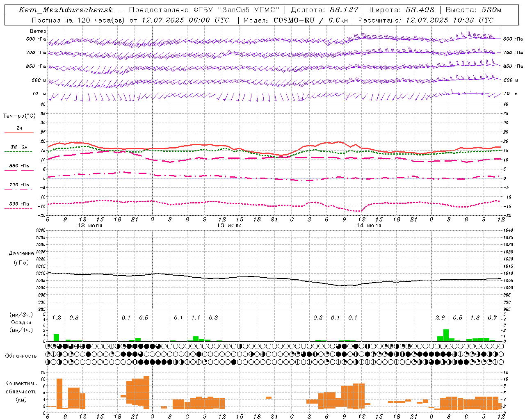The height and width of the screenshot is (420, 525).
Task: Click the date label 12 июля
Action: click(90, 226)
